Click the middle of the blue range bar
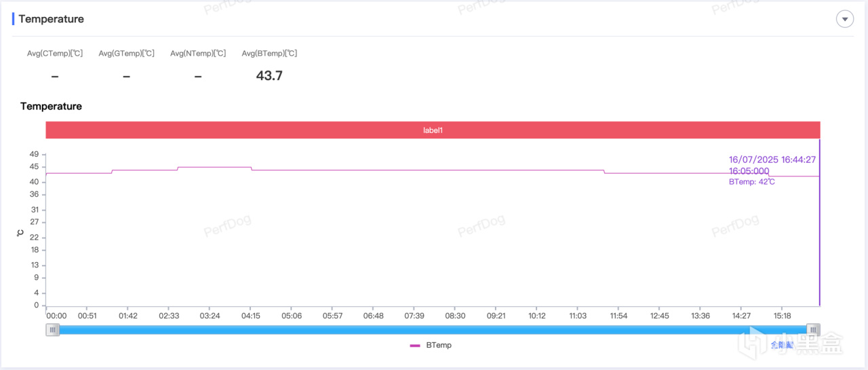The width and height of the screenshot is (868, 370). click(x=433, y=330)
